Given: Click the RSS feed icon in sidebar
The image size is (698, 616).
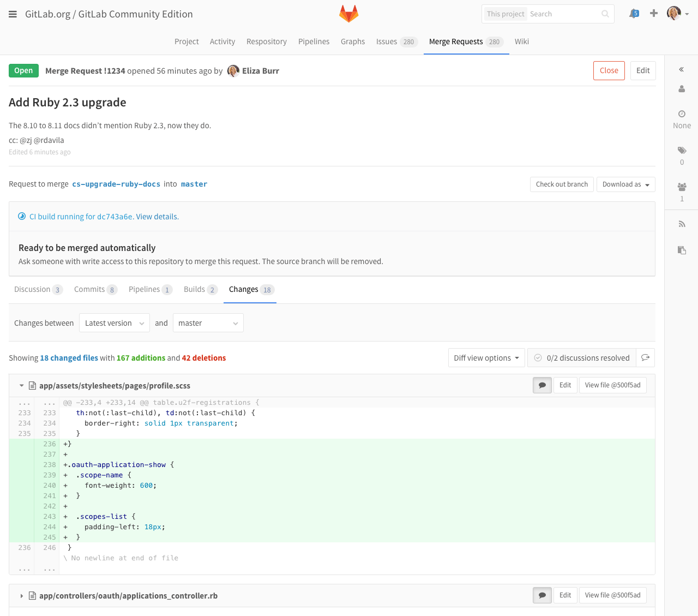Looking at the screenshot, I should (681, 223).
